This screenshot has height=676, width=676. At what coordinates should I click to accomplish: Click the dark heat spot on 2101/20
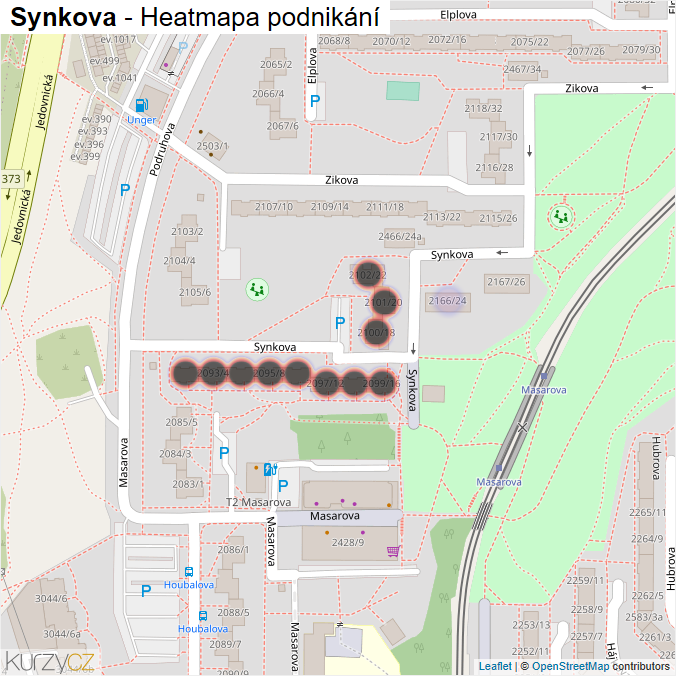click(383, 302)
